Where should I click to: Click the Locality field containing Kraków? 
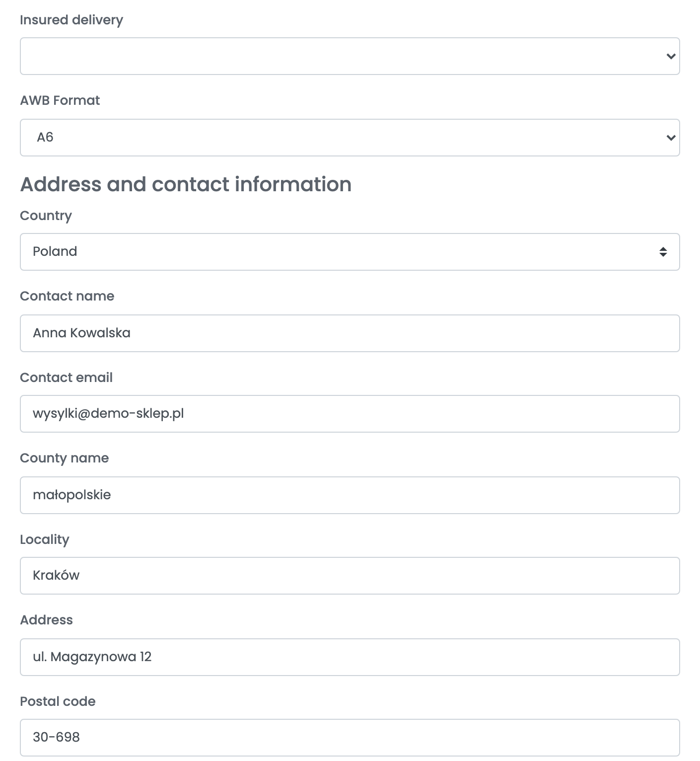(350, 576)
